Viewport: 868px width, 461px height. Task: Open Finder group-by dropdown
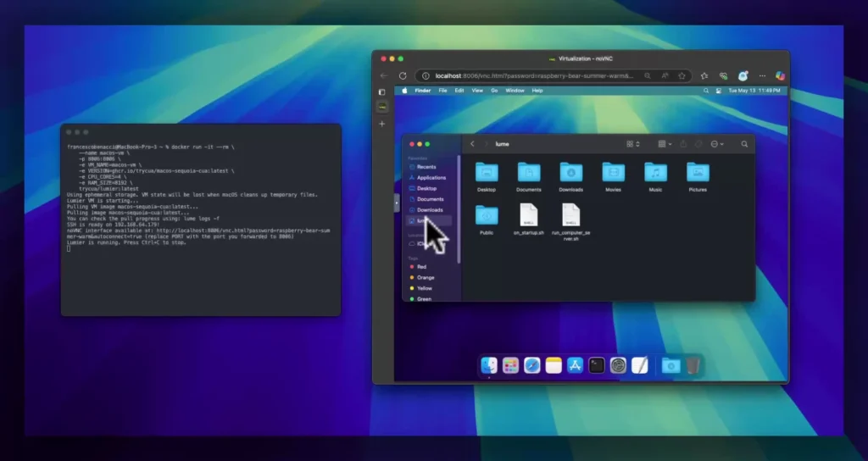(665, 144)
